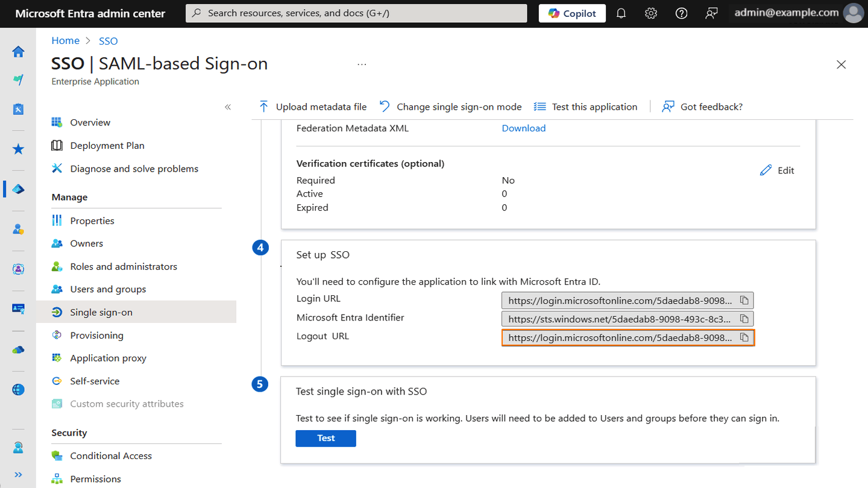Open the feedback icon in the top bar
868x488 pixels.
point(711,13)
